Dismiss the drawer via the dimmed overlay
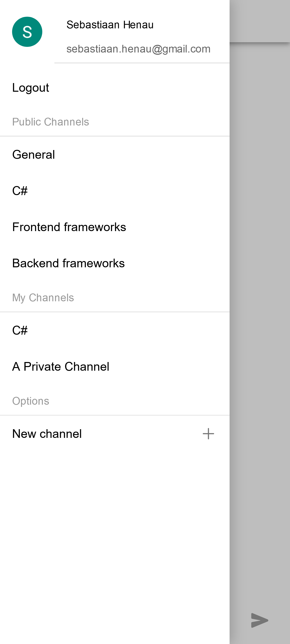This screenshot has width=290, height=644. pos(260,325)
